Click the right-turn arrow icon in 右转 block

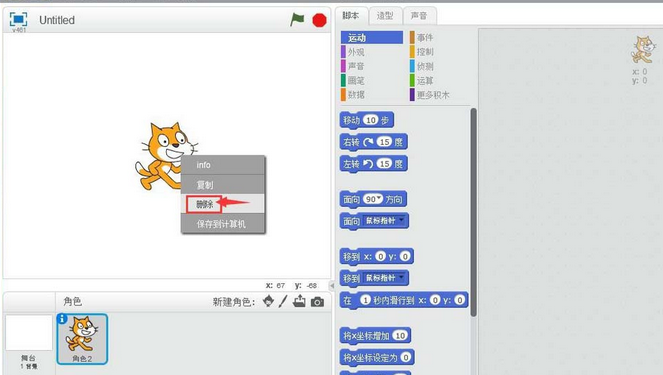pos(368,142)
